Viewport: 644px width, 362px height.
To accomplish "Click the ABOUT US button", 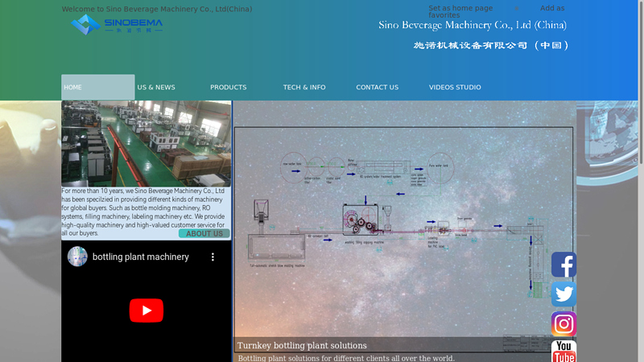I will 204,233.
